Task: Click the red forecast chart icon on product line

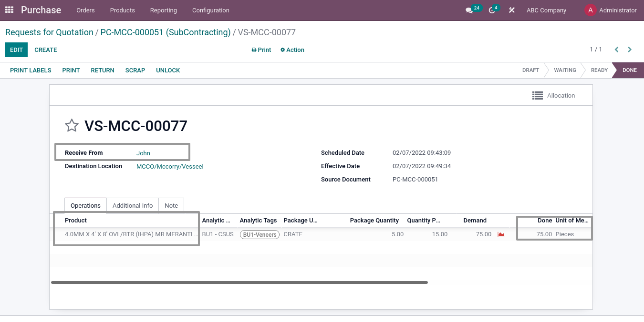Action: (x=500, y=234)
